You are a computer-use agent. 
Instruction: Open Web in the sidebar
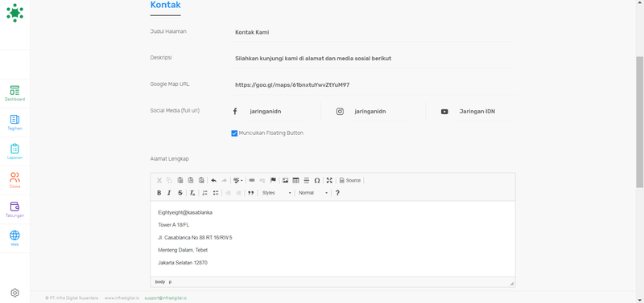pyautogui.click(x=14, y=239)
